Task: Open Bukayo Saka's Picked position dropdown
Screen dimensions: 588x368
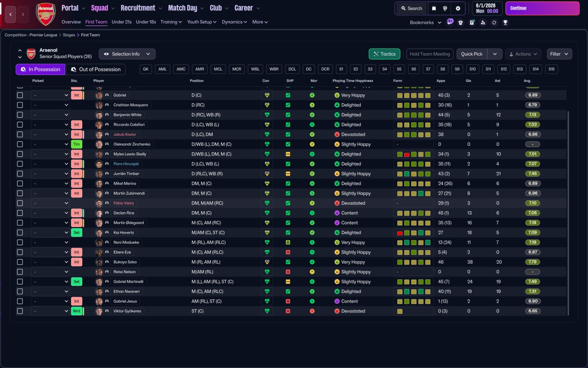Action: (51, 262)
